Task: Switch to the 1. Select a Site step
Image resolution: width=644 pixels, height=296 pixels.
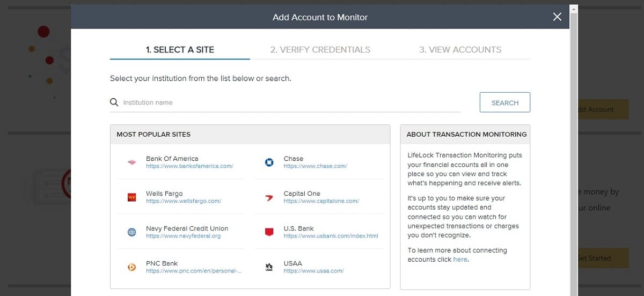Action: 180,49
